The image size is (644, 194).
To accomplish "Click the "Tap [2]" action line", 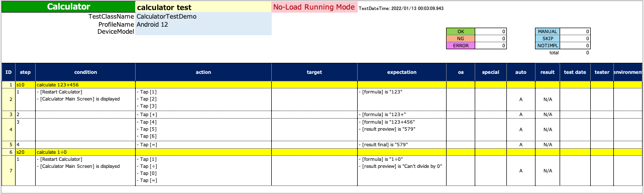I will [x=147, y=99].
